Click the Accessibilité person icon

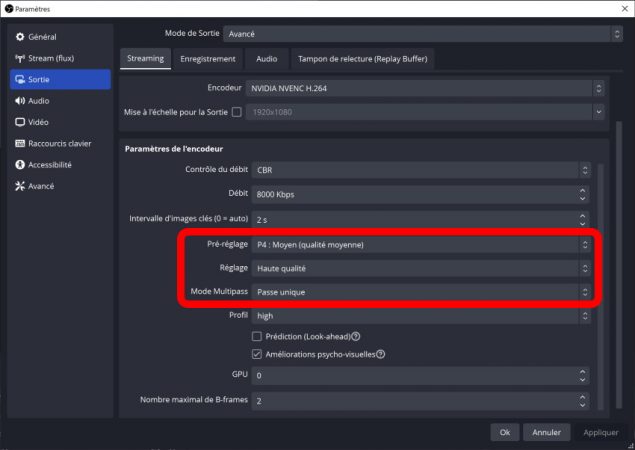20,165
